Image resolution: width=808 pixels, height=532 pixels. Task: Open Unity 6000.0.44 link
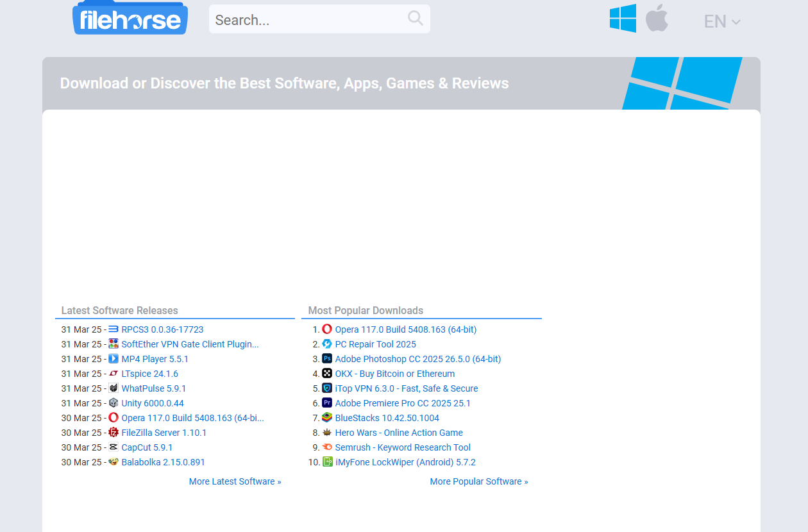click(x=153, y=403)
